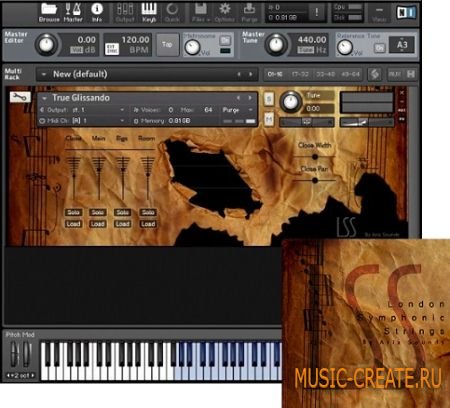The height and width of the screenshot is (408, 450).
Task: Open the Midi Ch [A] 1 dropdown
Action: 82,121
